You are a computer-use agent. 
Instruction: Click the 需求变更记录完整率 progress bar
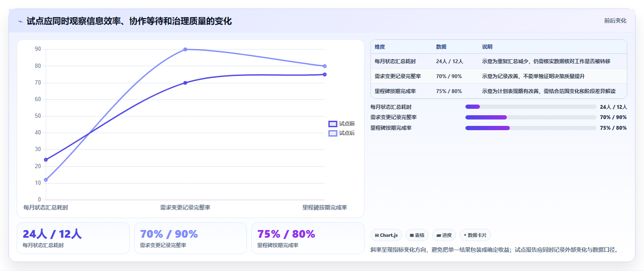[x=531, y=117]
